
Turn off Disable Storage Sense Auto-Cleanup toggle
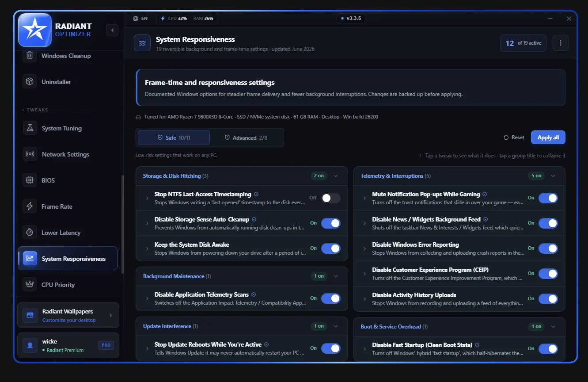click(x=331, y=223)
